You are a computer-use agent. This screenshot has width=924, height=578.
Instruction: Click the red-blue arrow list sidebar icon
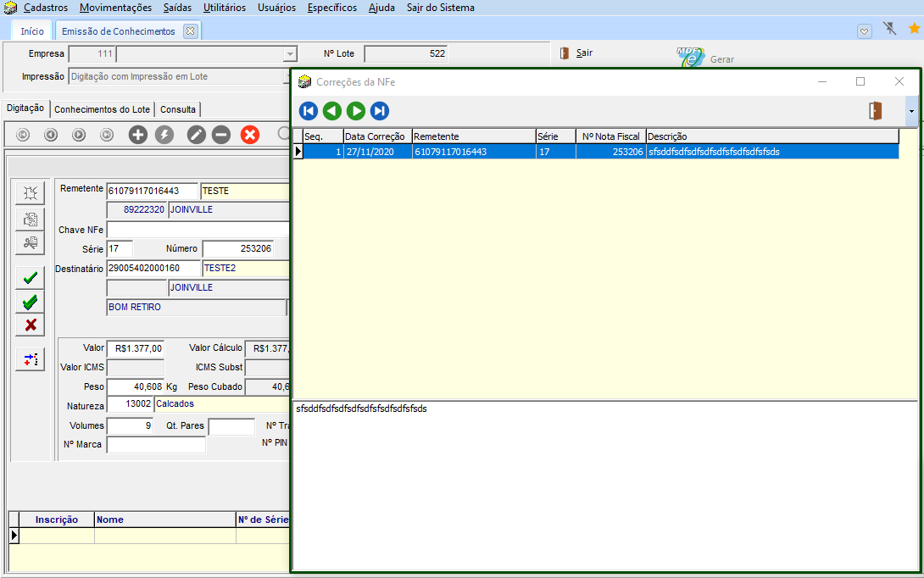[x=30, y=358]
